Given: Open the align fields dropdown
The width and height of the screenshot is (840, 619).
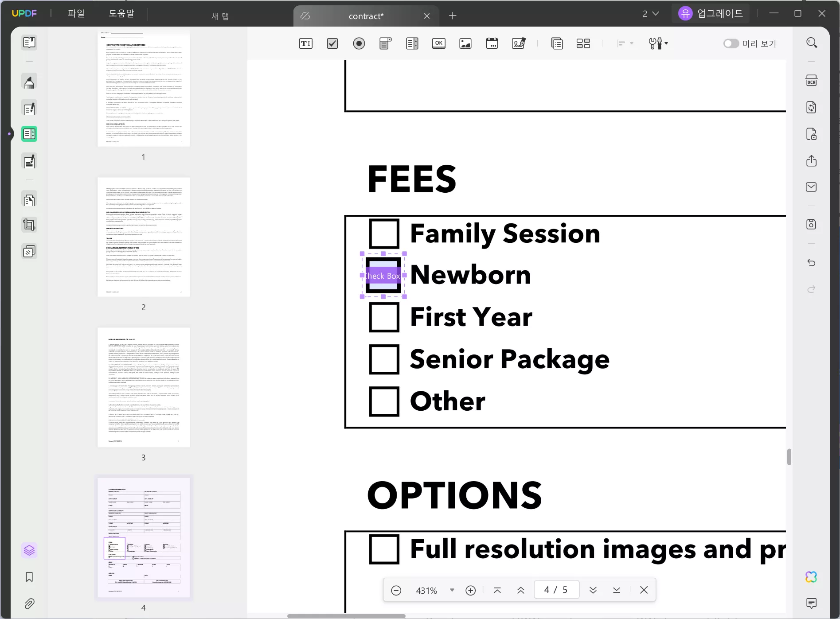Looking at the screenshot, I should coord(625,43).
